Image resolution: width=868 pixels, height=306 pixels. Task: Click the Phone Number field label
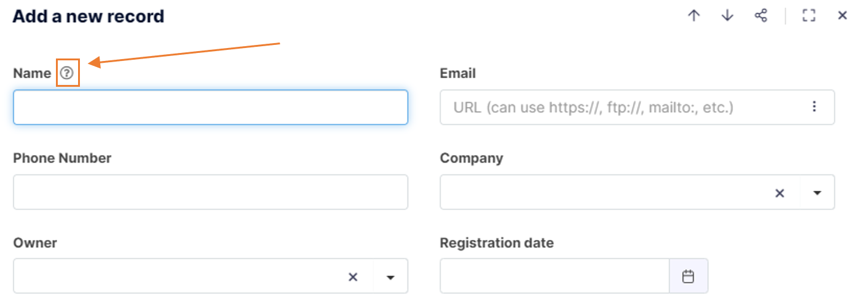point(62,158)
